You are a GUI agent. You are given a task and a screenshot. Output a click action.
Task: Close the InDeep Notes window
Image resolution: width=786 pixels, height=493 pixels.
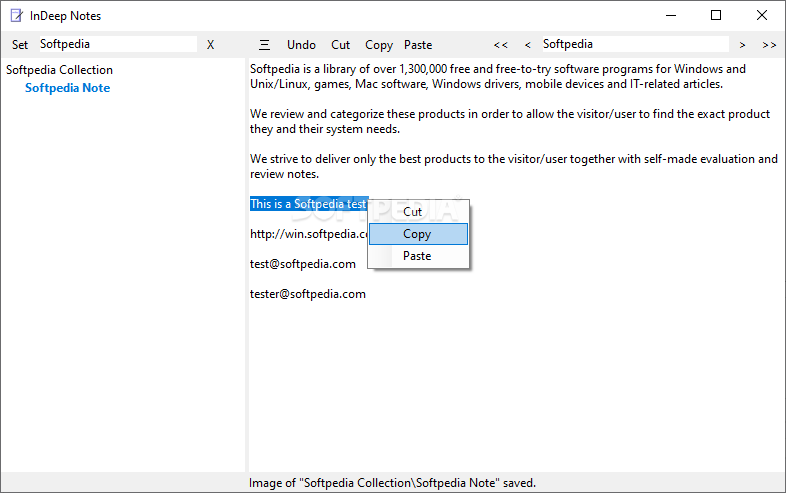pos(761,16)
